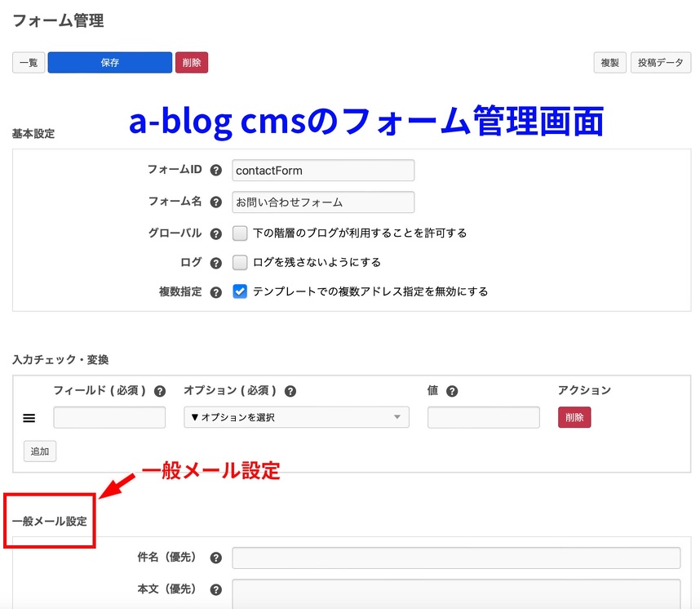
Task: Check the ログを残さないようにする checkbox
Action: (x=240, y=263)
